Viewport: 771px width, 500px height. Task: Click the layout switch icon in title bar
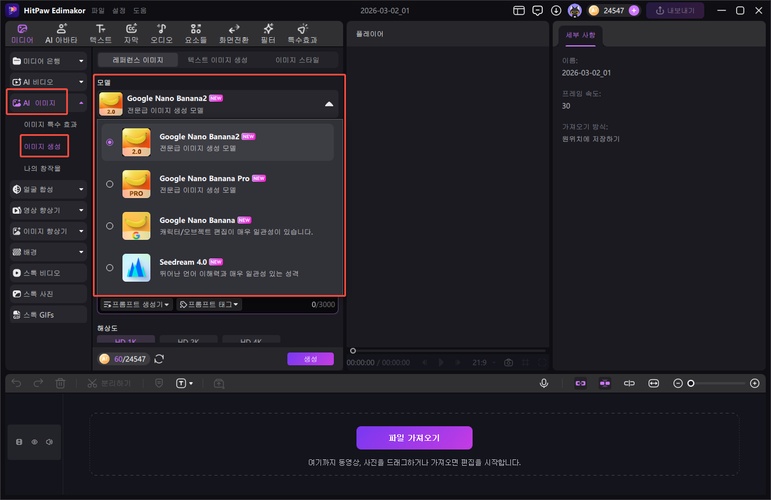(519, 10)
